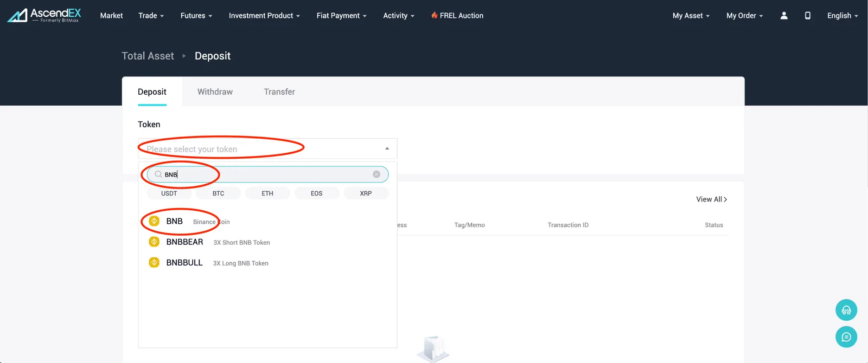Screen dimensions: 868x363
Task: Click the search magnifier icon in token box
Action: coord(158,174)
